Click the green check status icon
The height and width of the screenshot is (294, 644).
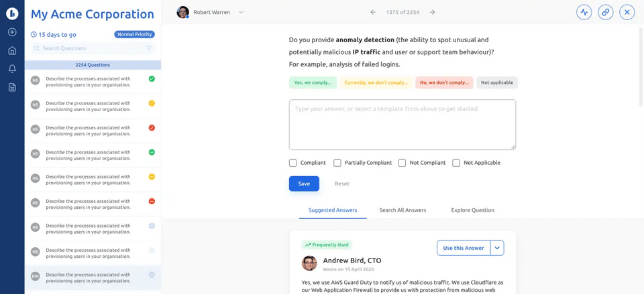pyautogui.click(x=152, y=79)
